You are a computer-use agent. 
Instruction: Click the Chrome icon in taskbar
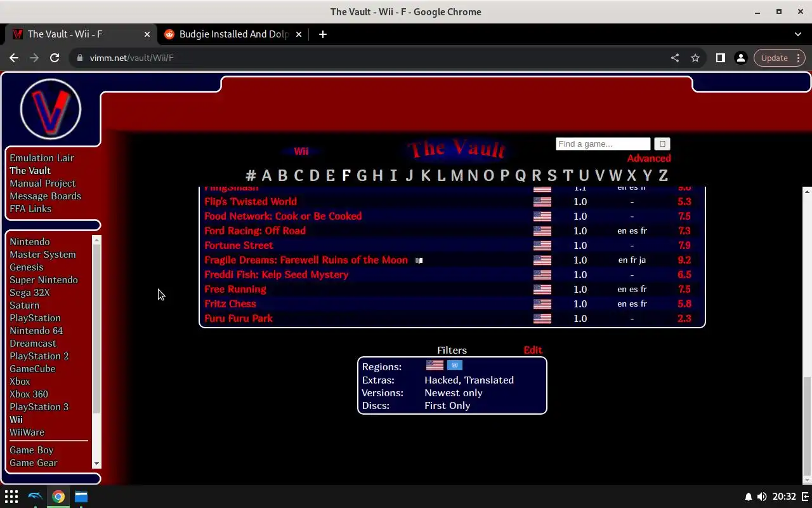(58, 497)
